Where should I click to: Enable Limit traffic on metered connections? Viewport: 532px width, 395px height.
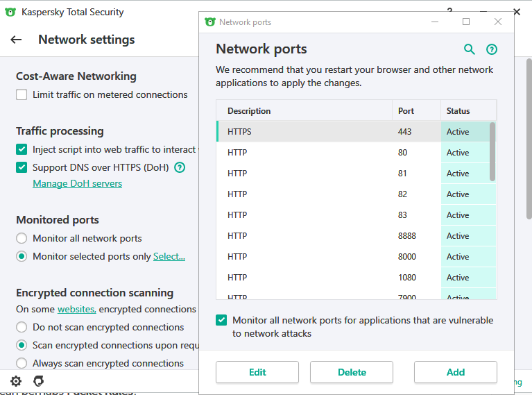[x=22, y=95]
